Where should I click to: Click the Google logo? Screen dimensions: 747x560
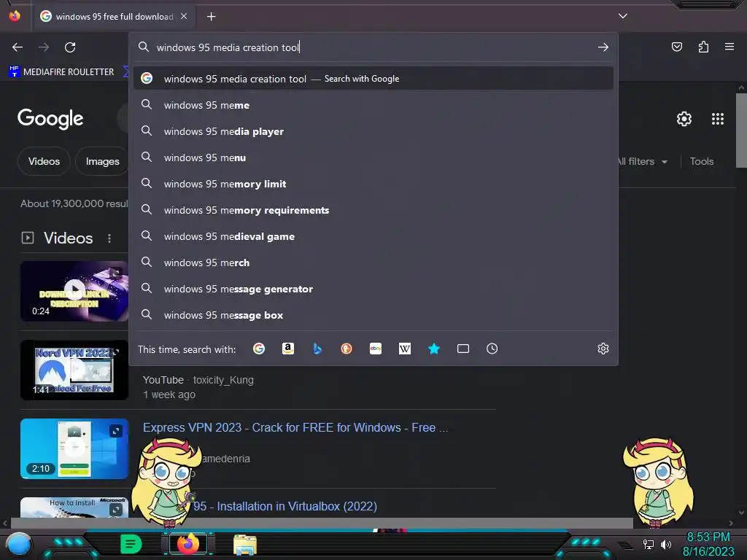click(x=50, y=119)
